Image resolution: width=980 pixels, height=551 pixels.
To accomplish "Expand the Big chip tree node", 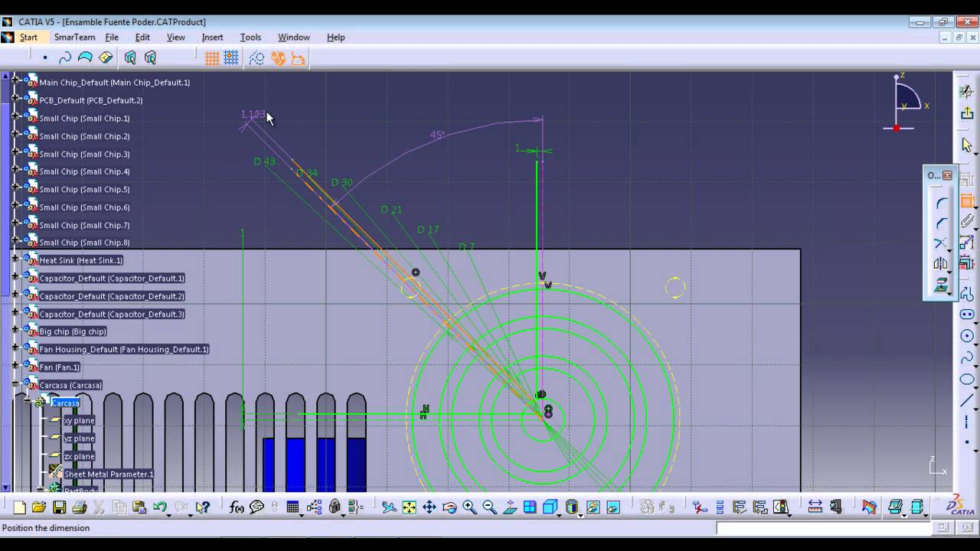I will click(15, 329).
